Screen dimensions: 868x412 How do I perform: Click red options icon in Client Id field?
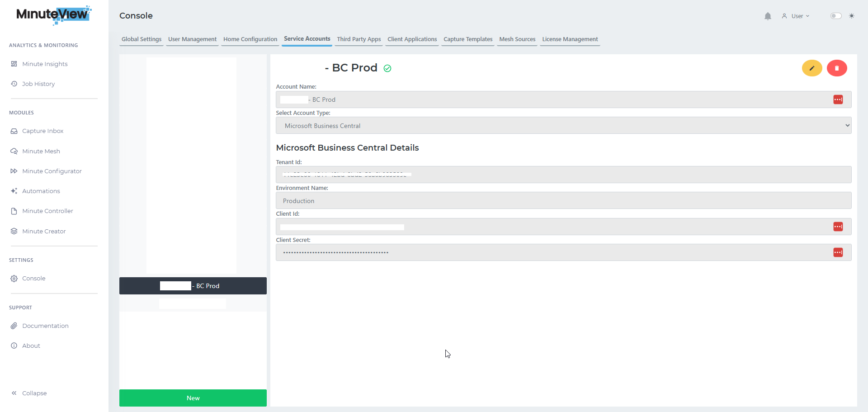coord(838,227)
